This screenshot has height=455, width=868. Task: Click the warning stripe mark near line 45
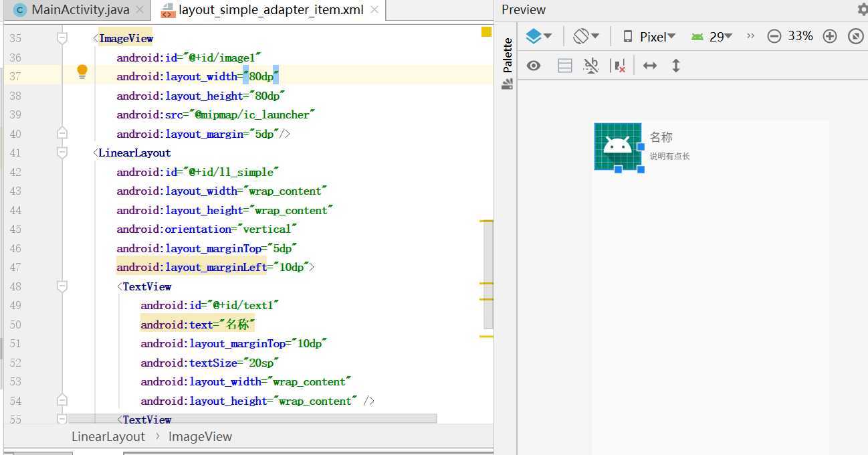point(486,221)
